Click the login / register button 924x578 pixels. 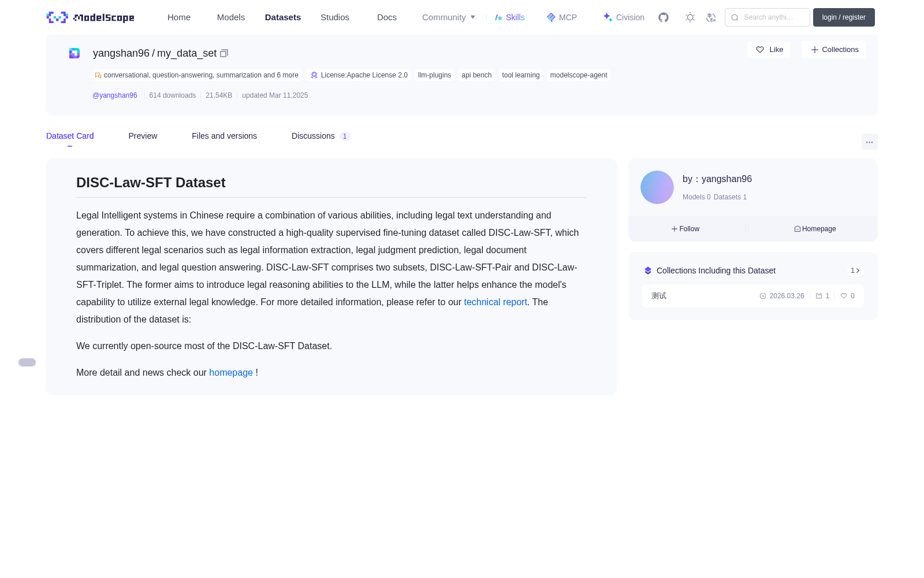coord(844,17)
